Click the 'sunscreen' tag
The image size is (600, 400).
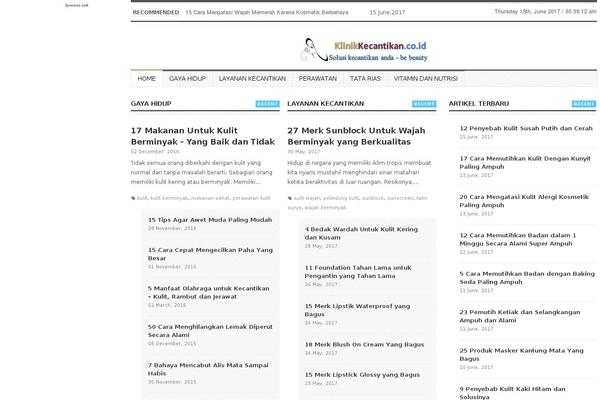[400, 198]
